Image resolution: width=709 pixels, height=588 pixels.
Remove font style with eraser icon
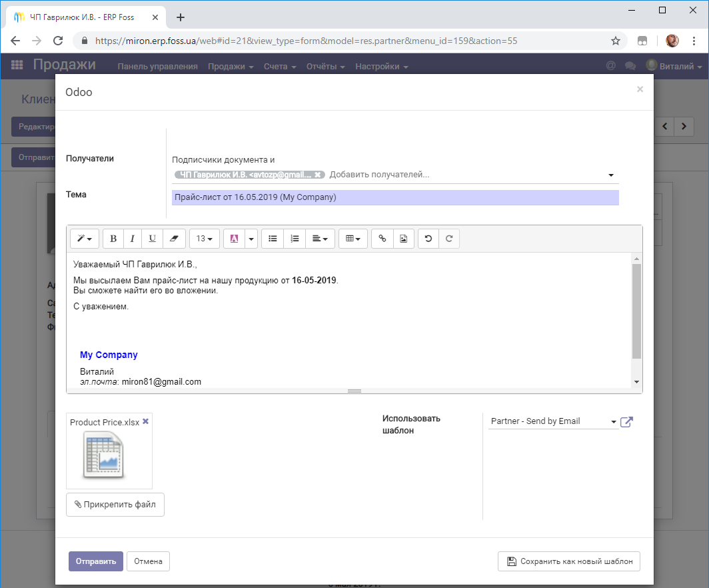174,239
